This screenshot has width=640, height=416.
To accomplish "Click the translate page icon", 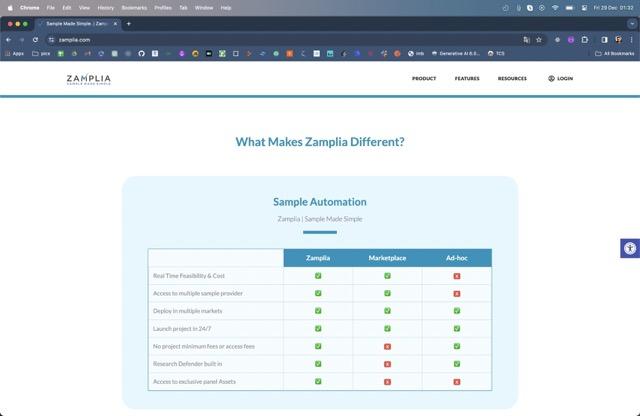I will [x=526, y=40].
